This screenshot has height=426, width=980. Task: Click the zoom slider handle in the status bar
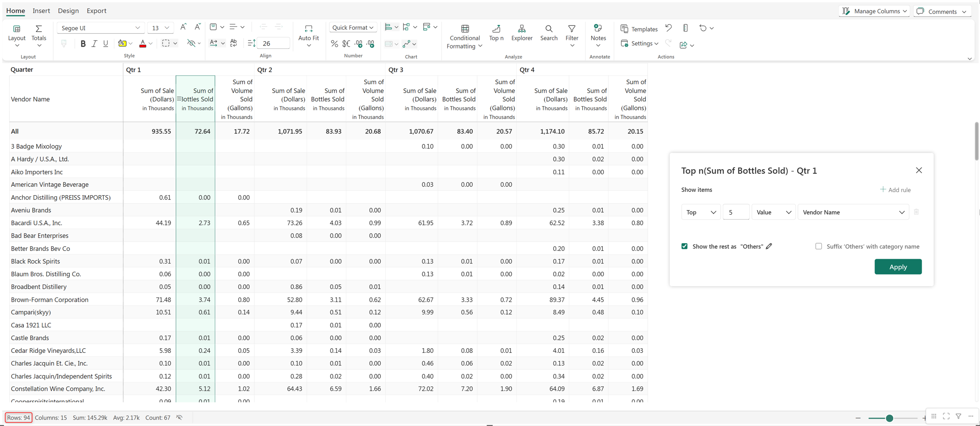[889, 418]
